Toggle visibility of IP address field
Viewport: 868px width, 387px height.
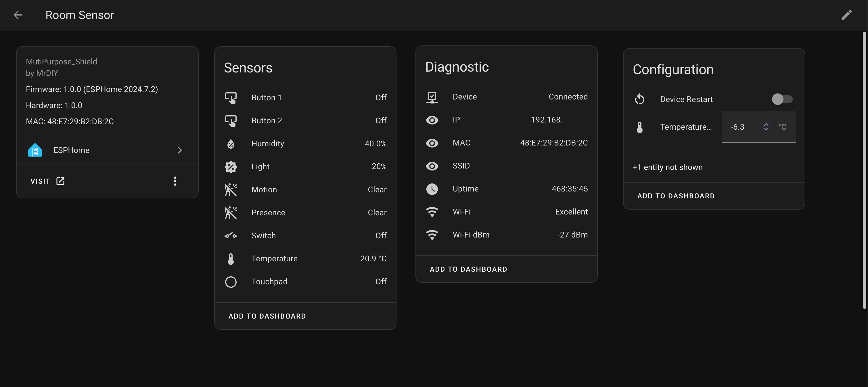431,120
